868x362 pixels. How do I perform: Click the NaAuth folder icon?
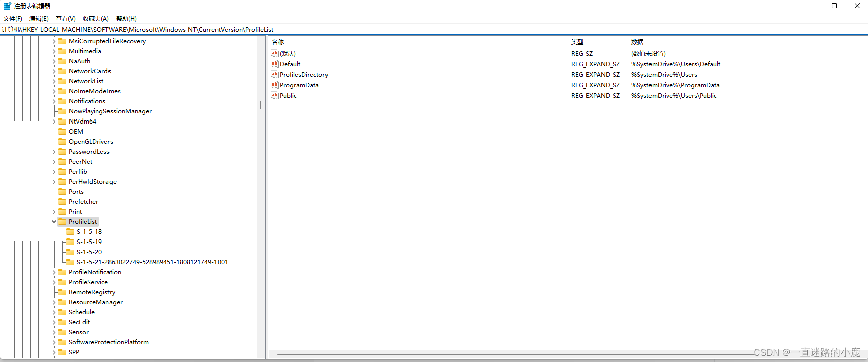pos(62,61)
